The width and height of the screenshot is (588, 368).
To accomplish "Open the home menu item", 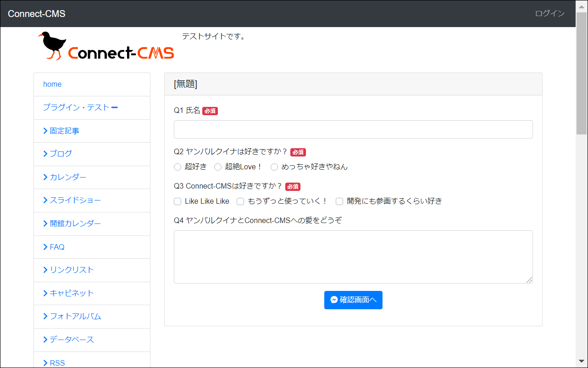I will (x=92, y=84).
